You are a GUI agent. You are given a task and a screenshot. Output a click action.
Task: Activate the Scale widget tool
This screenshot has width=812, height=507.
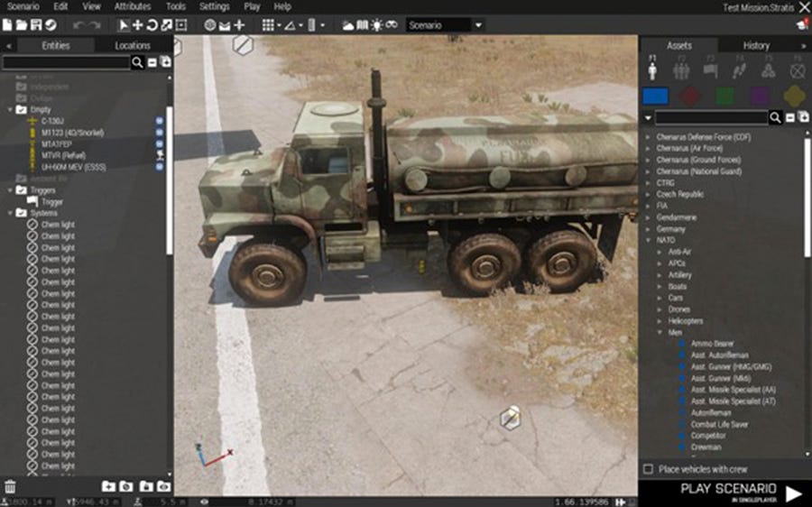166,25
